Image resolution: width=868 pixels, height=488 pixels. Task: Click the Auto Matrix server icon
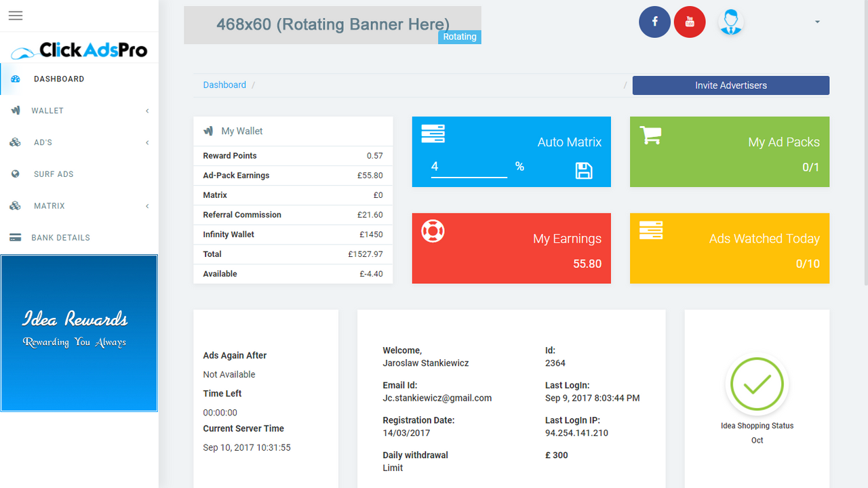point(433,134)
